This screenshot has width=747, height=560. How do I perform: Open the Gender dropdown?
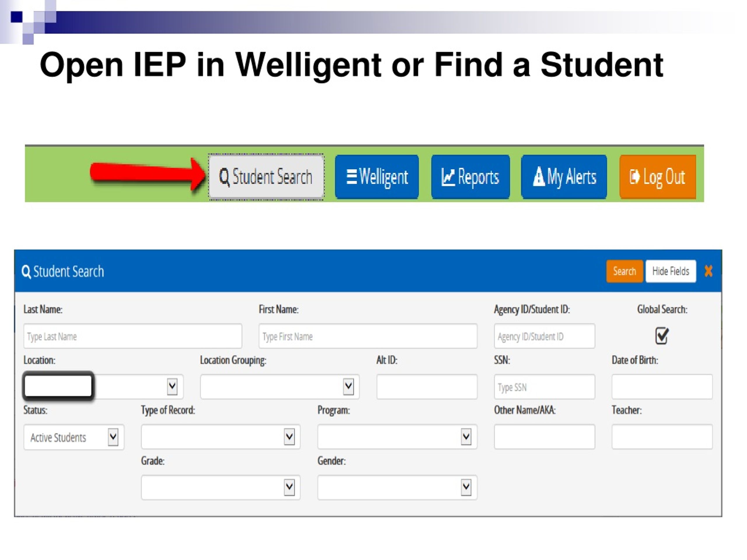(466, 487)
